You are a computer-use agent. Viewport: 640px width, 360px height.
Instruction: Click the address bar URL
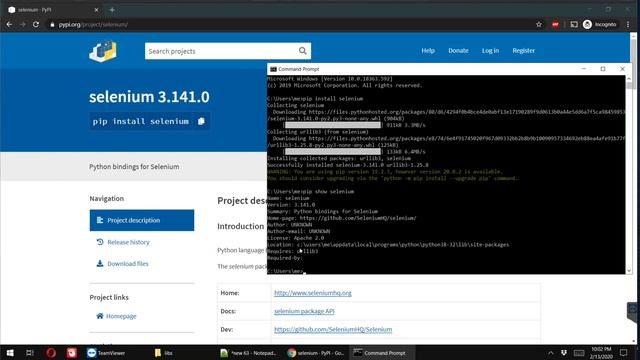tap(93, 24)
